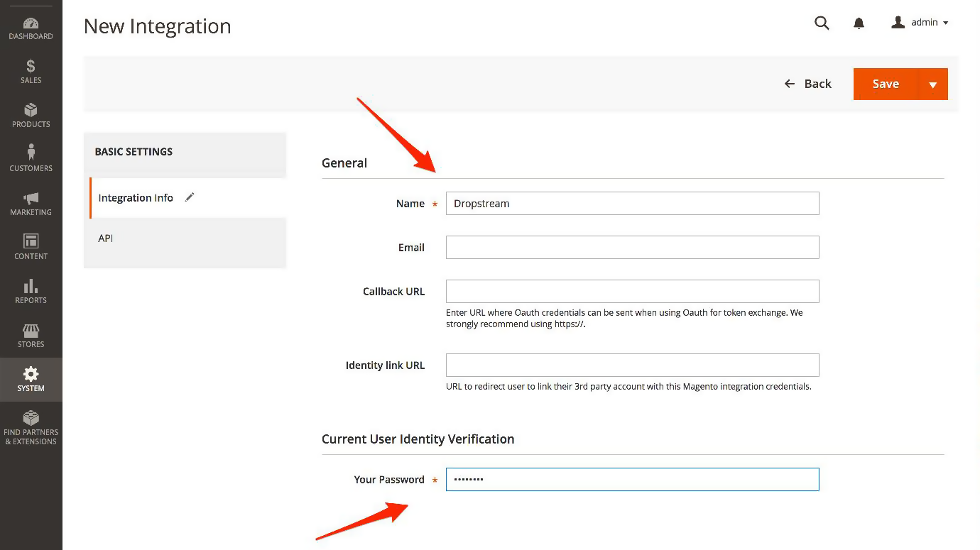Image resolution: width=980 pixels, height=550 pixels.
Task: Click the Basic Settings heading
Action: pos(134,152)
